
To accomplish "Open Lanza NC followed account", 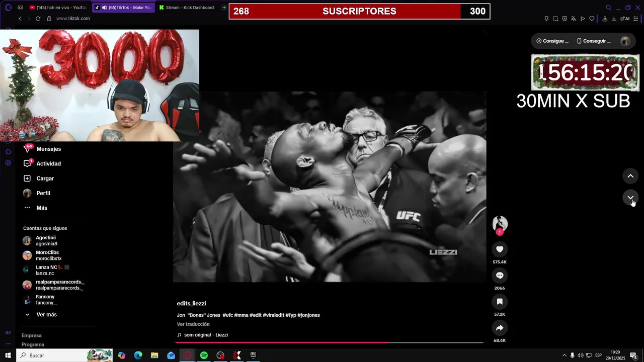I will coord(45,270).
